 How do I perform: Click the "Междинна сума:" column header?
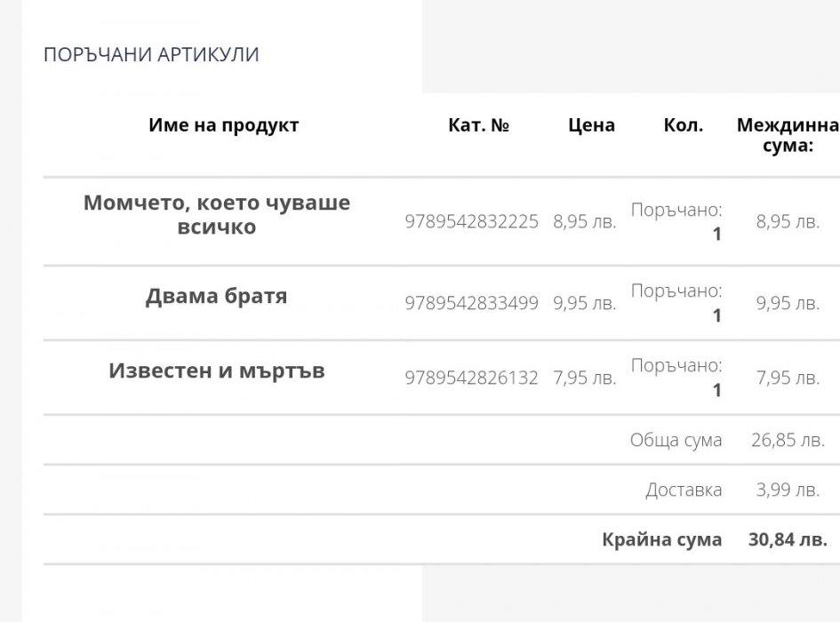coord(787,135)
